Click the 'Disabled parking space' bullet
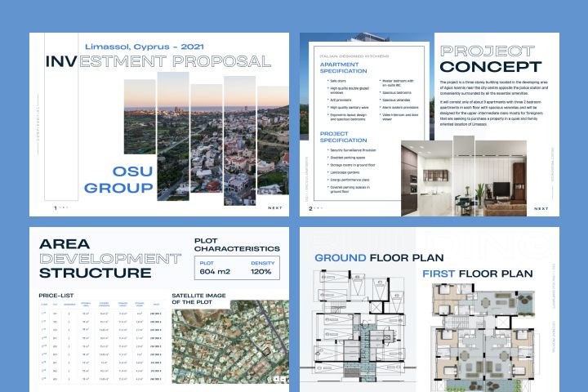Viewport: 588px width, 392px height. point(347,158)
